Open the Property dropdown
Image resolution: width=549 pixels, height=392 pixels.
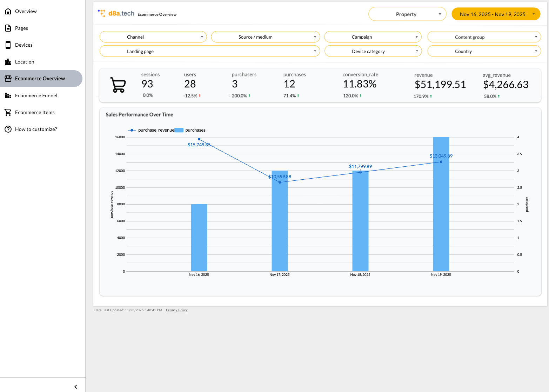[x=407, y=14]
